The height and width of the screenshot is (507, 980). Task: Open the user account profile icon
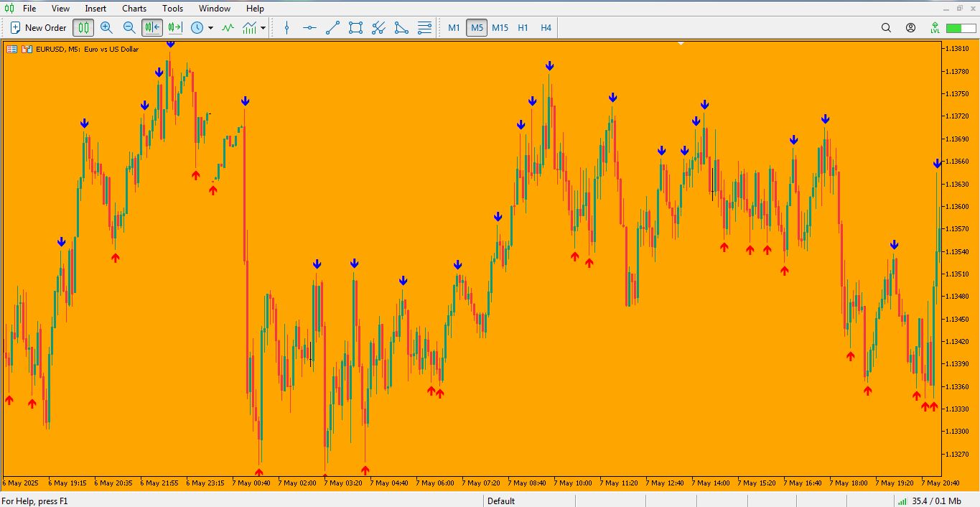(910, 28)
